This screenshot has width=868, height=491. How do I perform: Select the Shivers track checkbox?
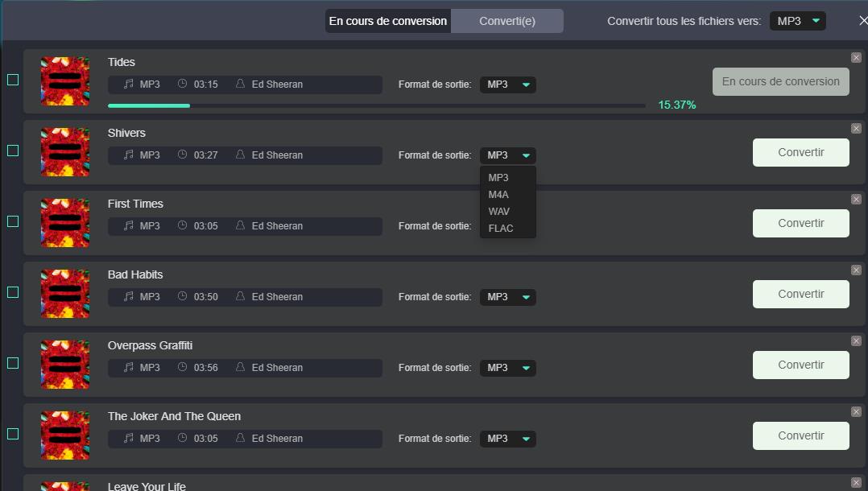tap(13, 151)
